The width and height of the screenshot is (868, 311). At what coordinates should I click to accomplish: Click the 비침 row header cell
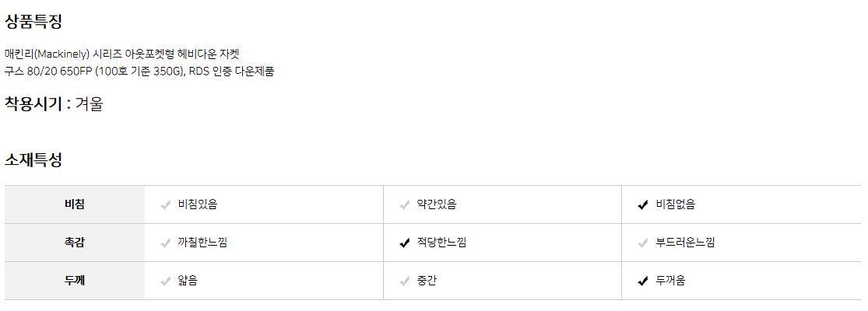(75, 204)
